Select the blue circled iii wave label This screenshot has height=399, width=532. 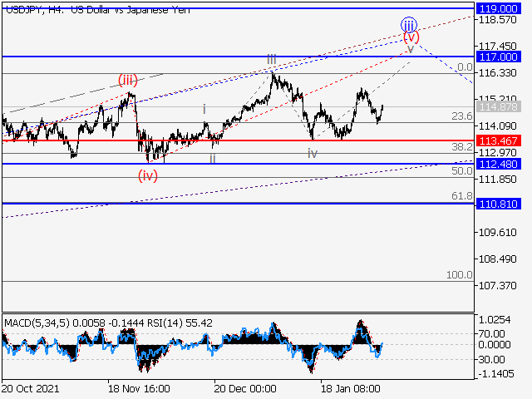click(x=409, y=25)
